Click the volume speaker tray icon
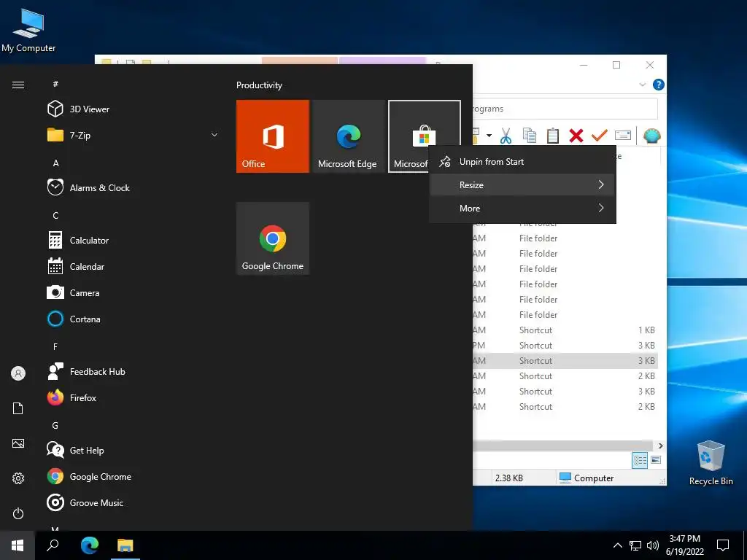Screen dimensions: 747x560 (x=653, y=545)
